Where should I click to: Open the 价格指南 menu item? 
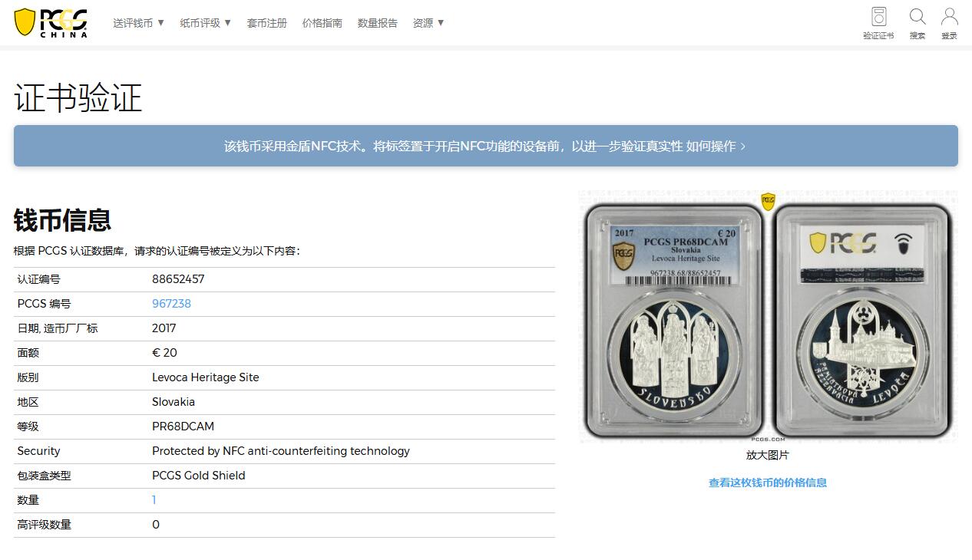pyautogui.click(x=322, y=23)
